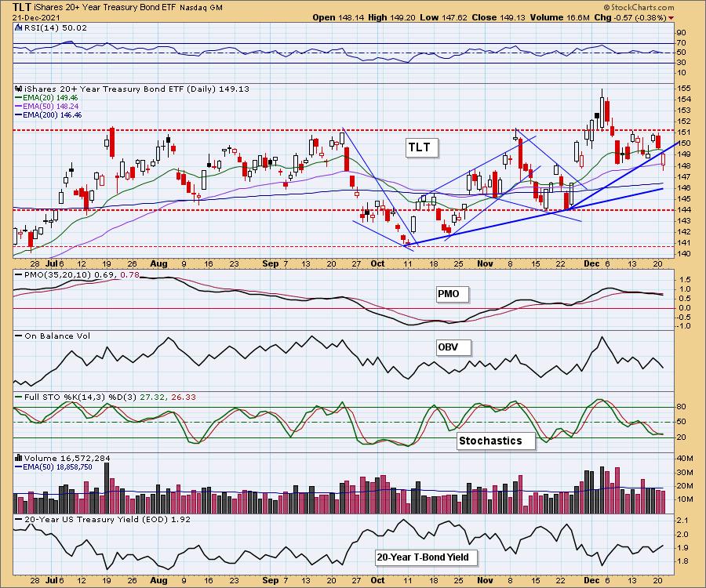Select the volume EMA(50) 18,858,750 label
This screenshot has width=706, height=588.
pyautogui.click(x=53, y=467)
